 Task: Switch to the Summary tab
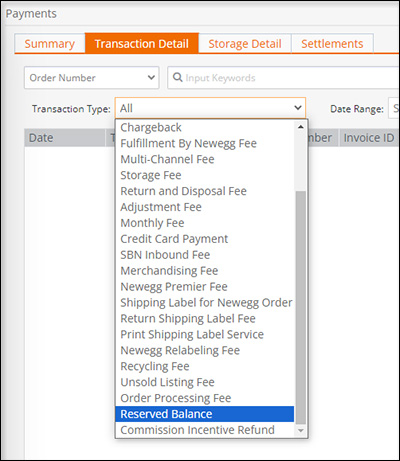click(x=50, y=43)
